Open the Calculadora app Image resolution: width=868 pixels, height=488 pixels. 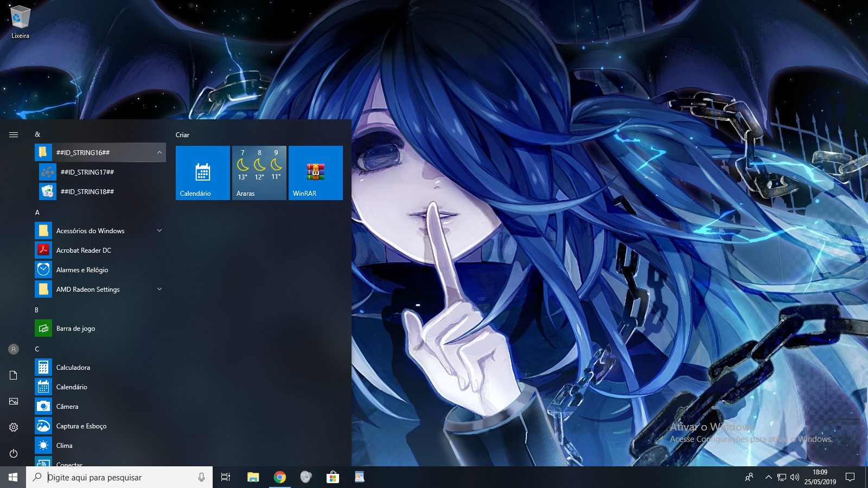pos(100,367)
